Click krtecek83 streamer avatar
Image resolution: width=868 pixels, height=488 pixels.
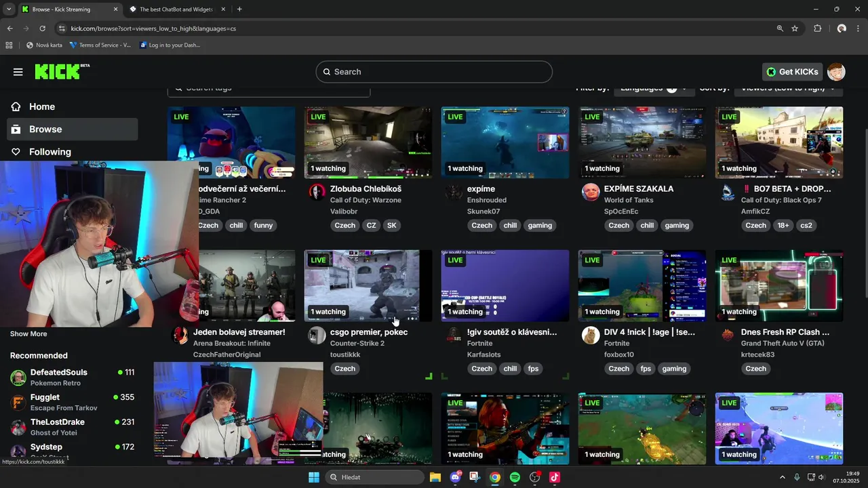coord(728,335)
